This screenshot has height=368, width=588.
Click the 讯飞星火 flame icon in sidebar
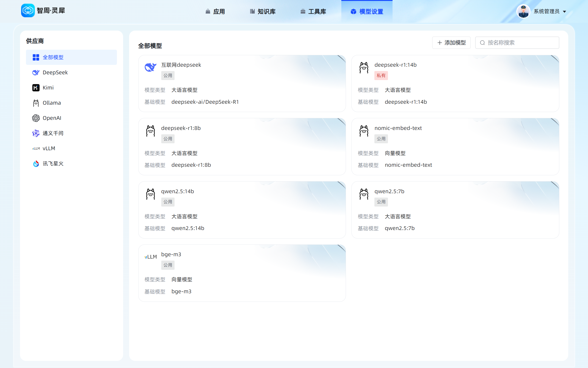36,164
